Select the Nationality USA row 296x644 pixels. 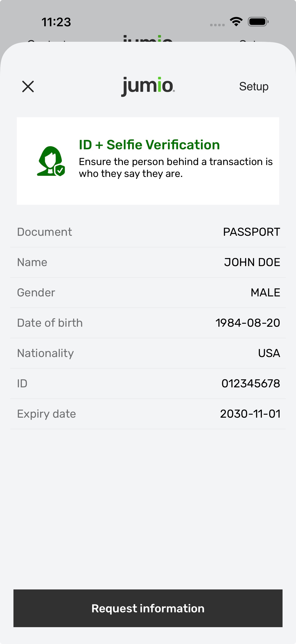click(148, 353)
